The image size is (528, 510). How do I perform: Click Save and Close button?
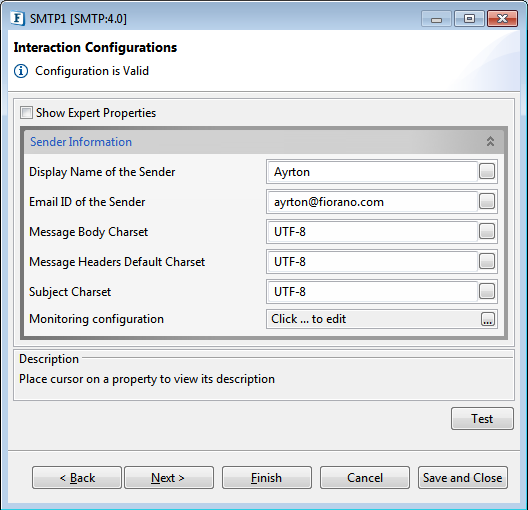coord(463,477)
